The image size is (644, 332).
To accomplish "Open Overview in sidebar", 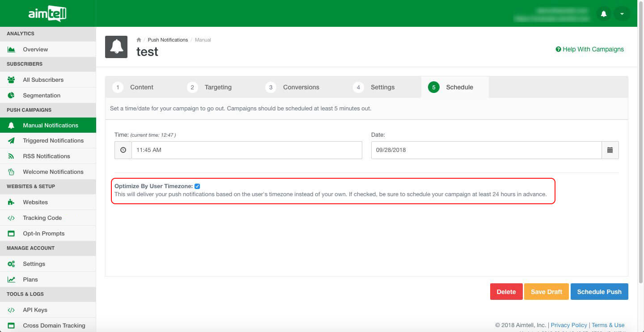I will pos(48,50).
